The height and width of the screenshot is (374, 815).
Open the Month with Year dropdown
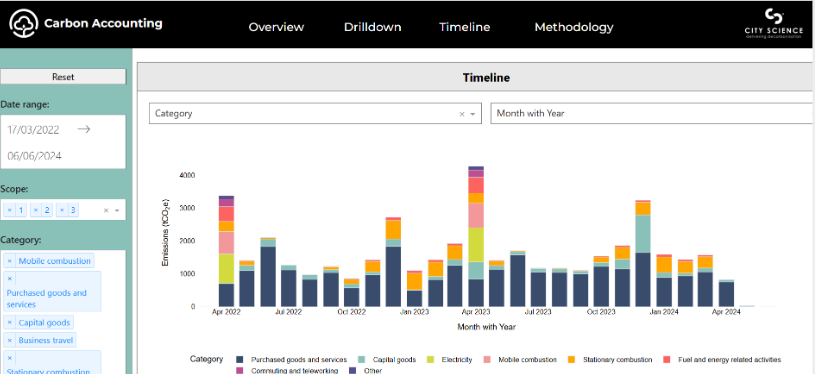(652, 113)
